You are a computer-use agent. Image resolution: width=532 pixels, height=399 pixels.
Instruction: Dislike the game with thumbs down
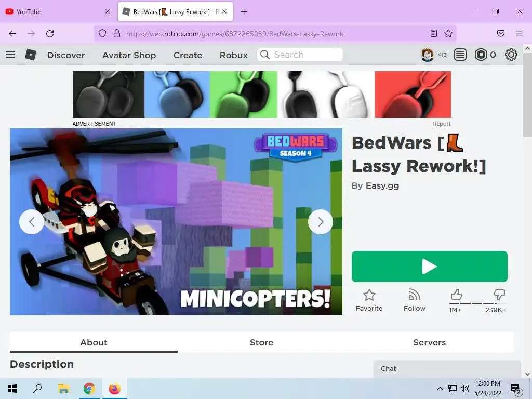pos(499,294)
